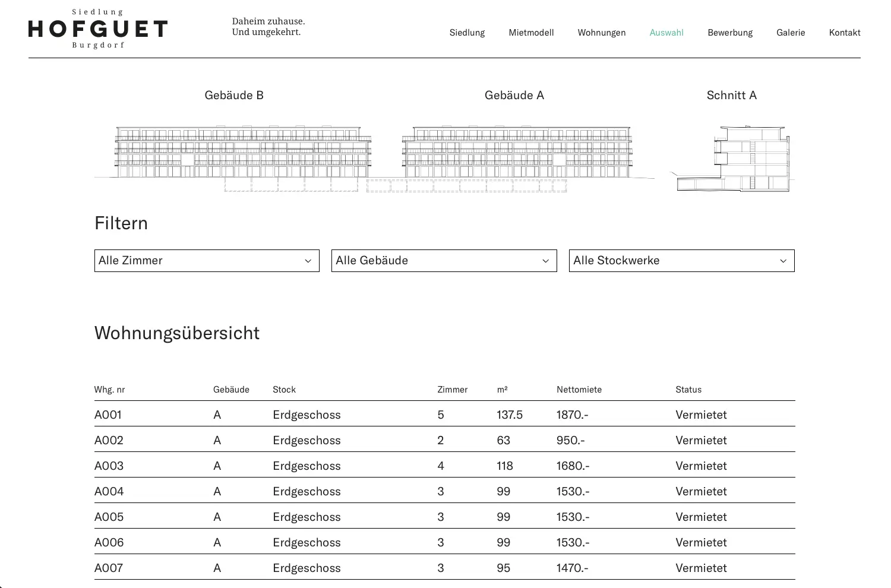Click the A005 apartment row
This screenshot has height=588, width=891.
[x=109, y=517]
